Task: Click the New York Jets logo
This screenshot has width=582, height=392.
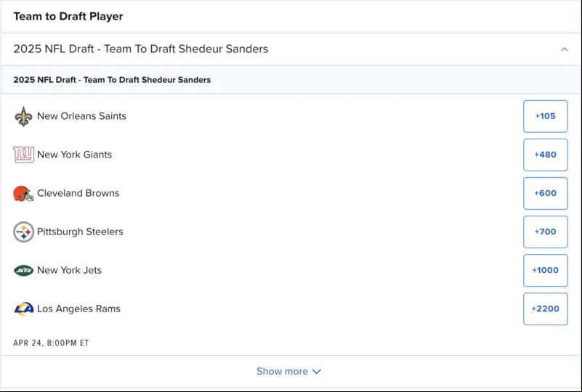Action: [x=24, y=270]
